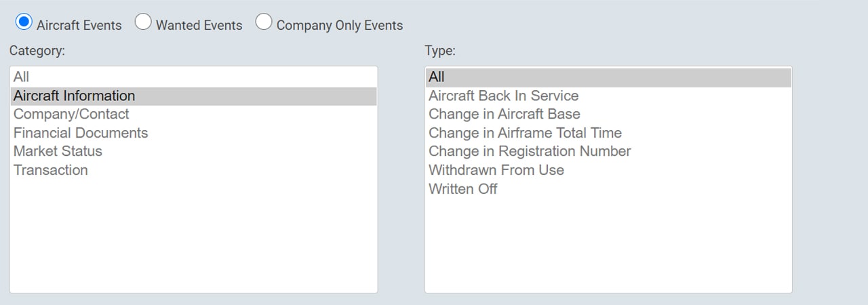Screen dimensions: 868x305
Task: Click the Company Only Events label text
Action: click(x=340, y=25)
